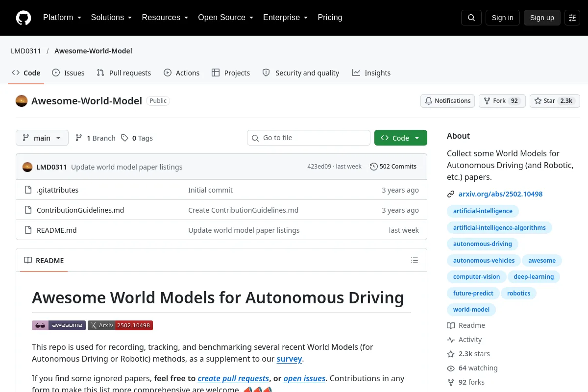Open the Security and quality tab
Viewport: 588px width, 392px height.
[301, 73]
